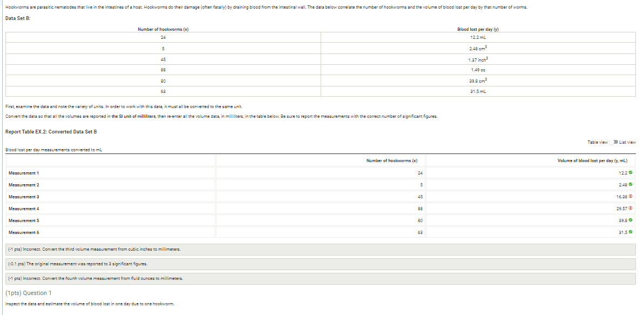
Task: Click hookworm count 5 in the Measurement 2 row
Action: point(422,185)
